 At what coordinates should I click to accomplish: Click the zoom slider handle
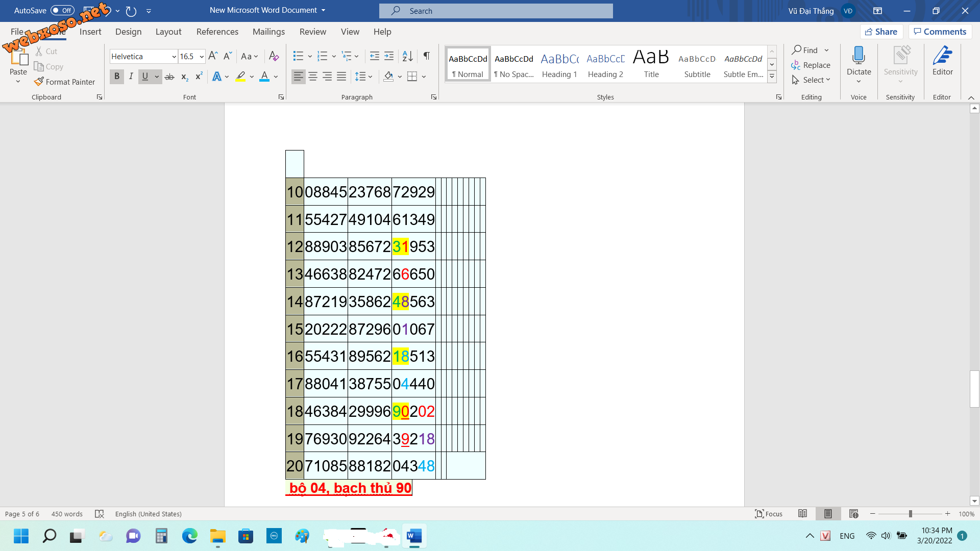[910, 514]
